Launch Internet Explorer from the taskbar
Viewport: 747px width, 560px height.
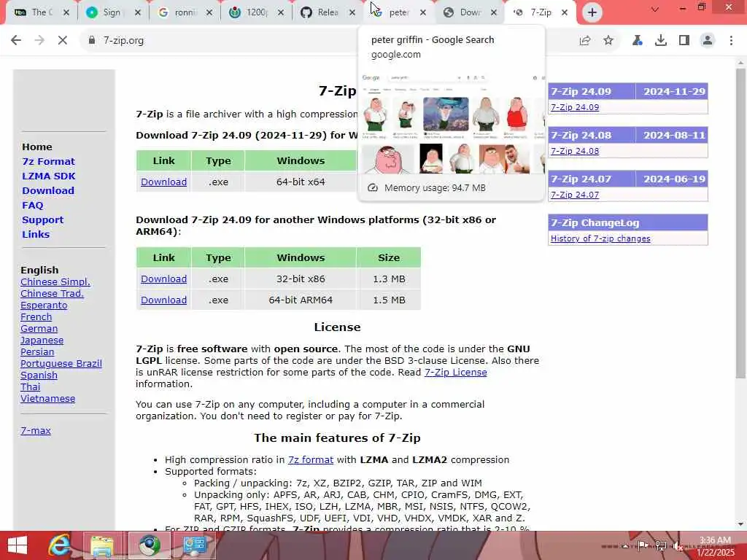point(60,545)
